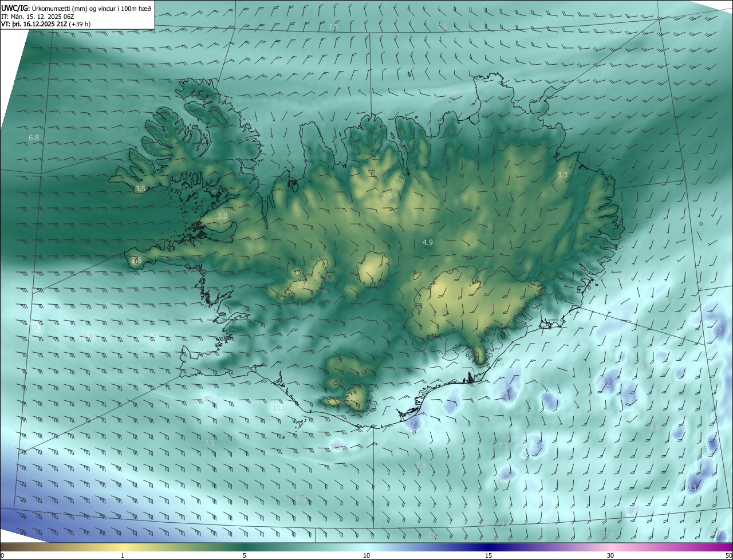
Task: Click the map value '9.8' southwest of Iceland
Action: pos(88,336)
